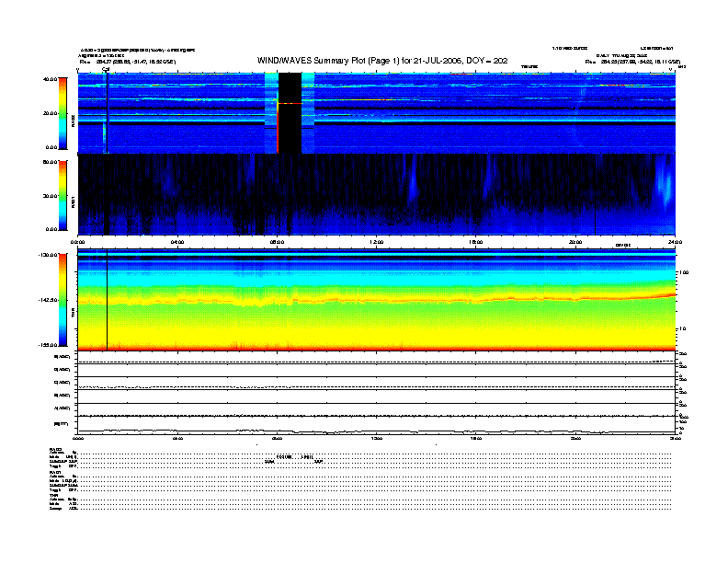Click the black data gap in RAD2 panel
728x563 pixels.
pyautogui.click(x=290, y=113)
